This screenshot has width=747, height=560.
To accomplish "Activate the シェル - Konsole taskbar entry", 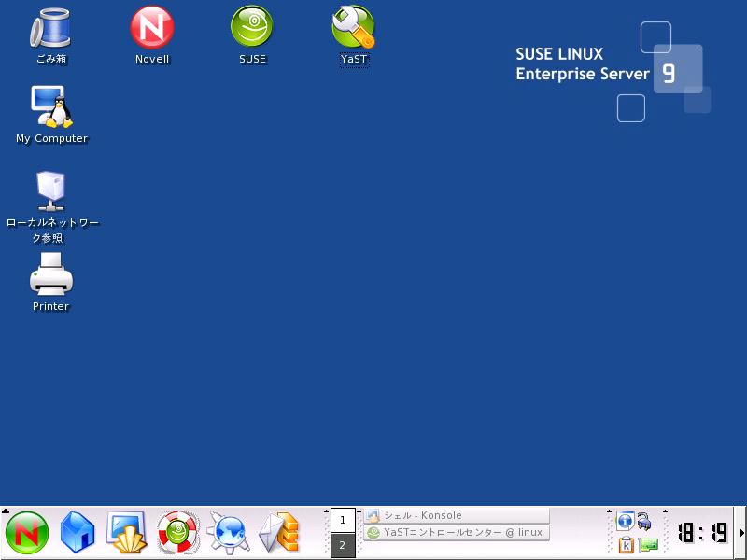I will tap(457, 515).
